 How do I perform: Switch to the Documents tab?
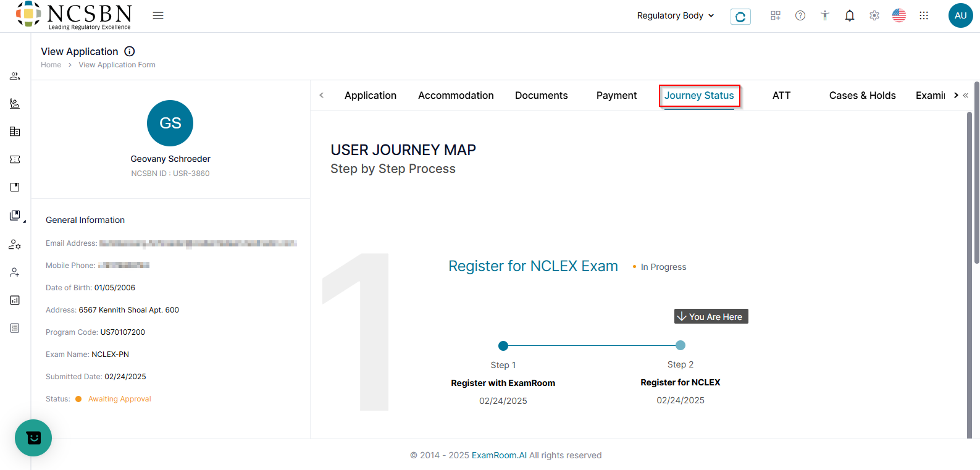point(541,95)
